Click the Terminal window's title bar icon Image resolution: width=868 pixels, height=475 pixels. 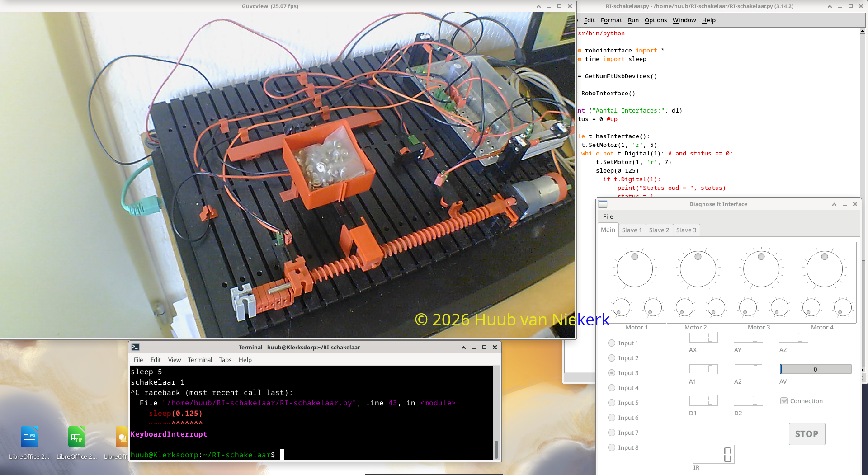click(x=135, y=347)
